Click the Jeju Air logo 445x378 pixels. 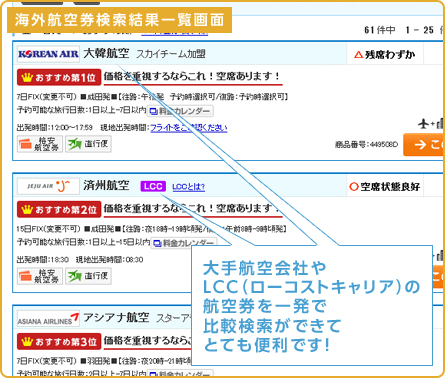[48, 186]
